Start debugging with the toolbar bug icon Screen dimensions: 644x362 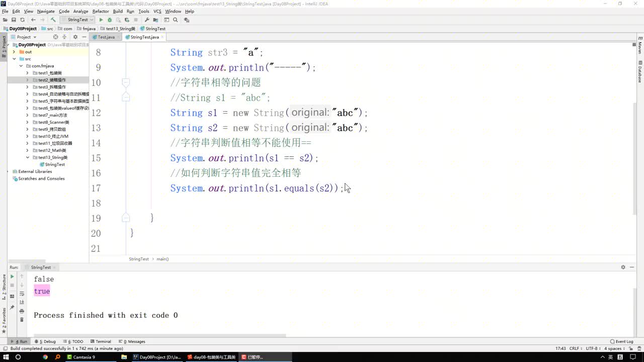coord(110,20)
